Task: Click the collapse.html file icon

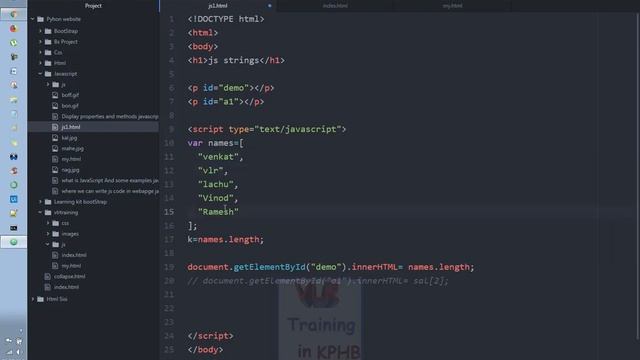Action: point(47,276)
